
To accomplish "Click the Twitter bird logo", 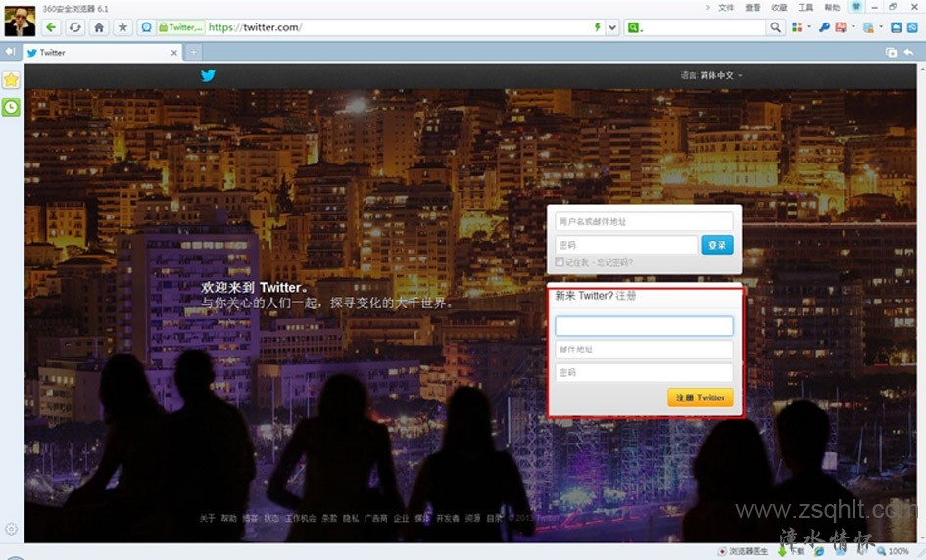I will tap(208, 75).
